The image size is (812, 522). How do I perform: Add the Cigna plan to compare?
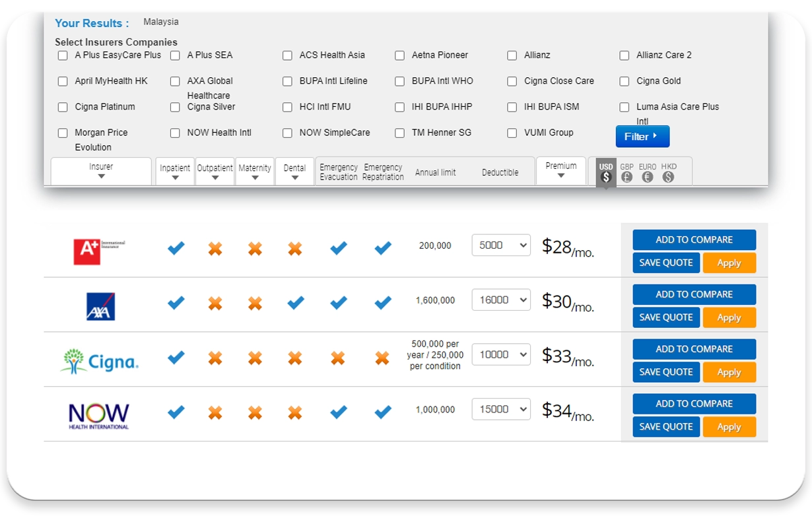point(694,349)
